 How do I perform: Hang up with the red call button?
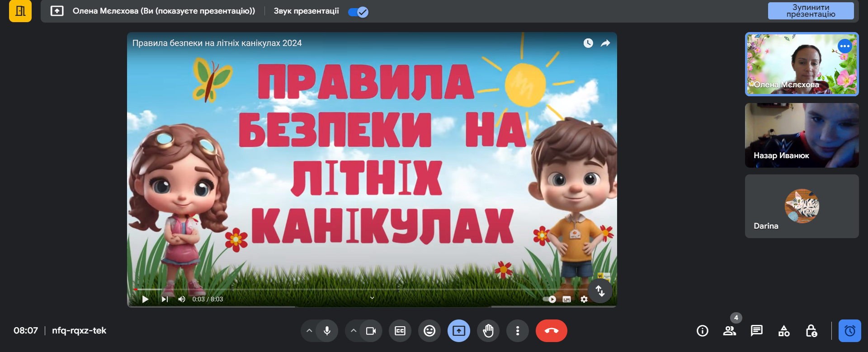551,331
